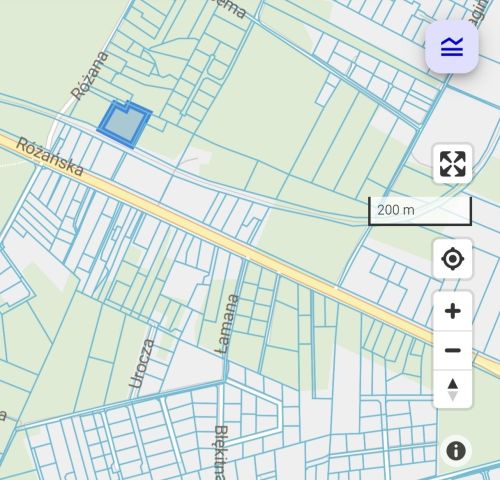Open the map layers panel button
The width and height of the screenshot is (500, 480).
(x=452, y=47)
